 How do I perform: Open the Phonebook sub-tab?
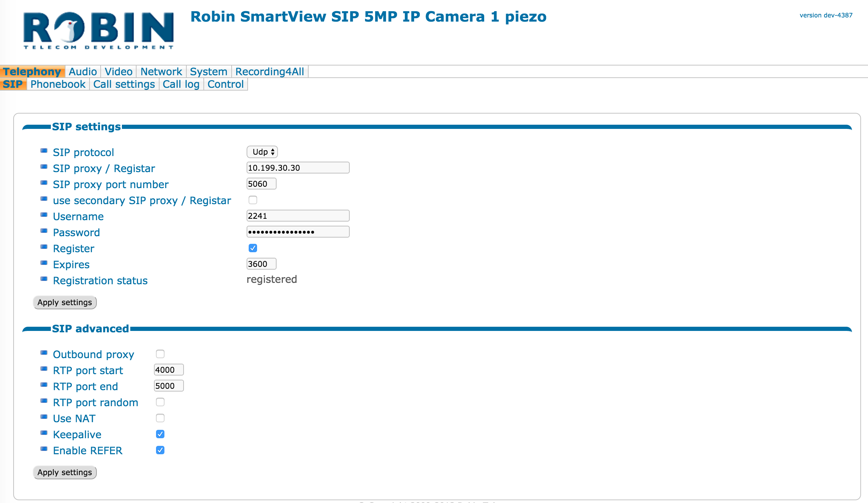[58, 84]
